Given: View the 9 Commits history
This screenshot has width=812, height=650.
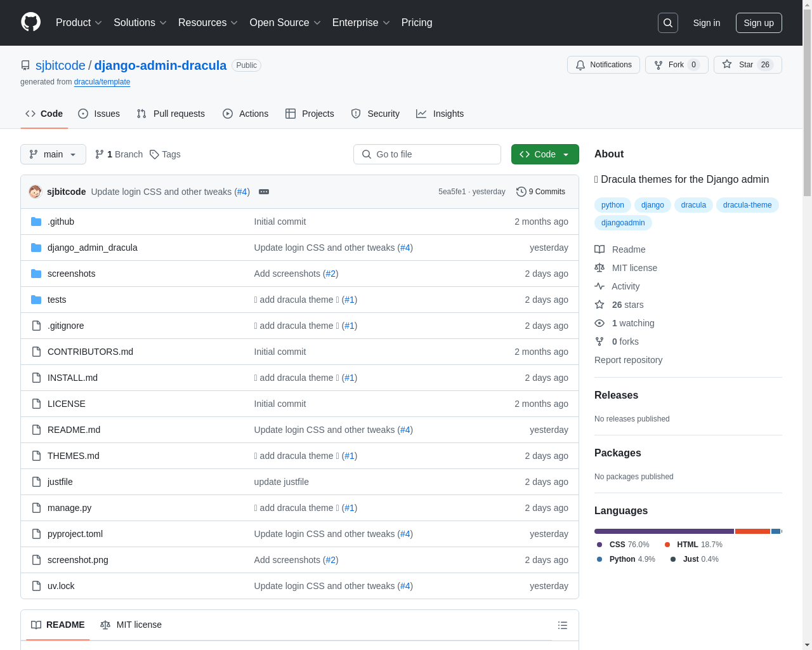Looking at the screenshot, I should (x=540, y=192).
